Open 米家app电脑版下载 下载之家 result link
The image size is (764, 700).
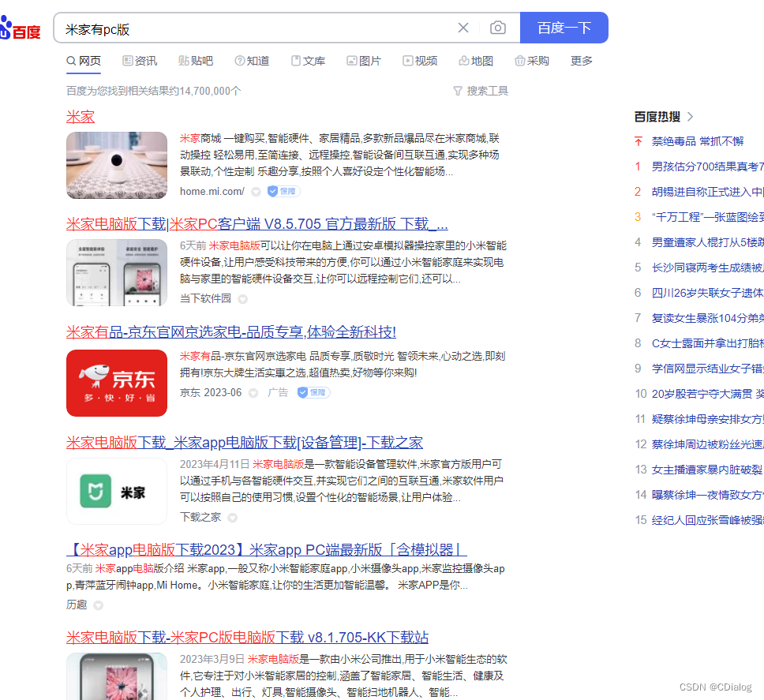click(x=244, y=443)
